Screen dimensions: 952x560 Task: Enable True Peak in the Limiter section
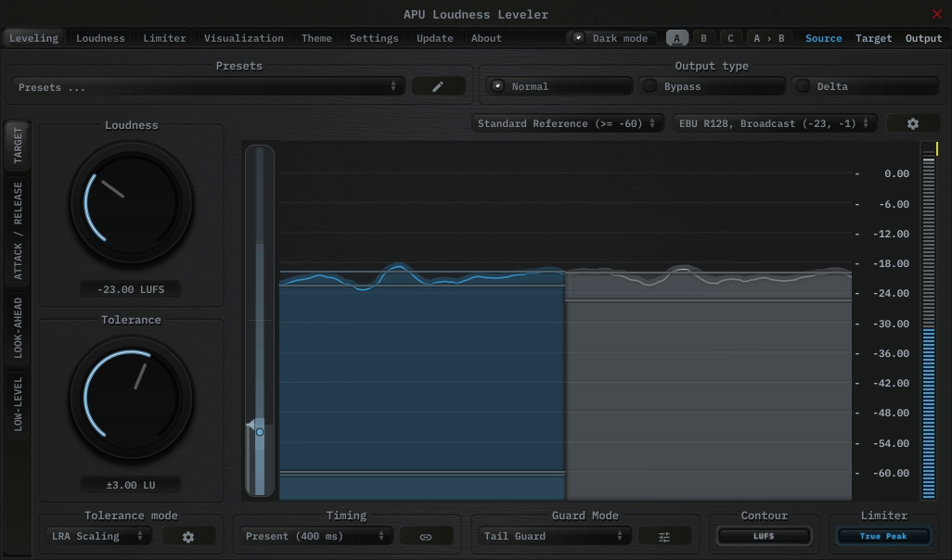882,535
